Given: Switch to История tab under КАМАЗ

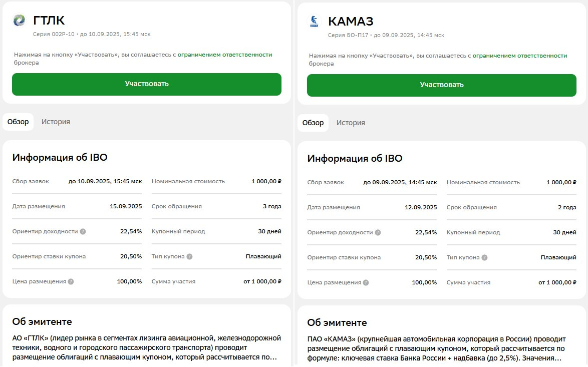Looking at the screenshot, I should pos(351,123).
